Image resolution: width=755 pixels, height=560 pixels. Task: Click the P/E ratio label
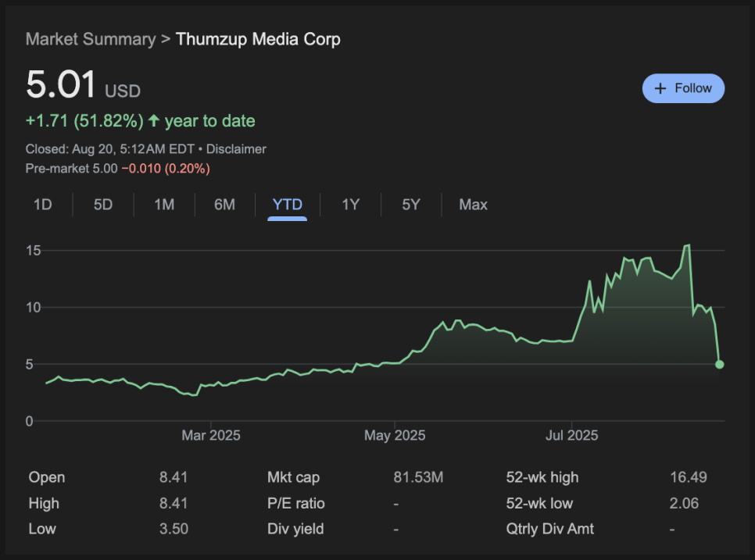click(x=296, y=503)
